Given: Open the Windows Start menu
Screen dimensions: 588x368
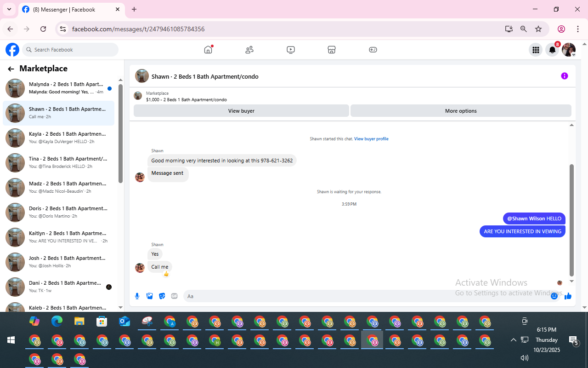Looking at the screenshot, I should point(11,340).
